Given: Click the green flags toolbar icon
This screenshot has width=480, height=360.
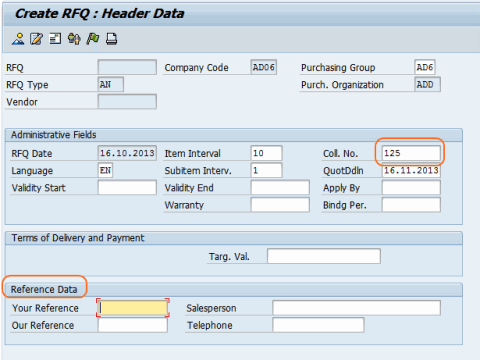Looking at the screenshot, I should [93, 39].
